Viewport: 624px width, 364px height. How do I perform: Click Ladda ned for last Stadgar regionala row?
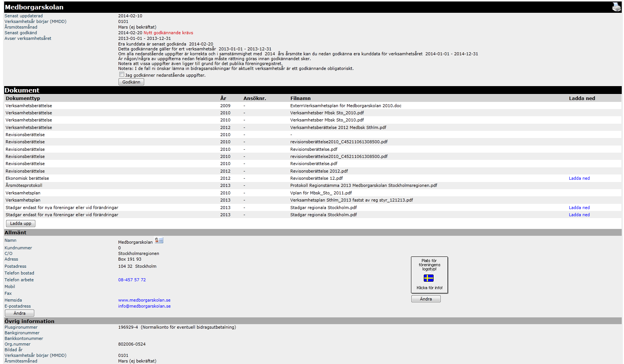coord(579,215)
